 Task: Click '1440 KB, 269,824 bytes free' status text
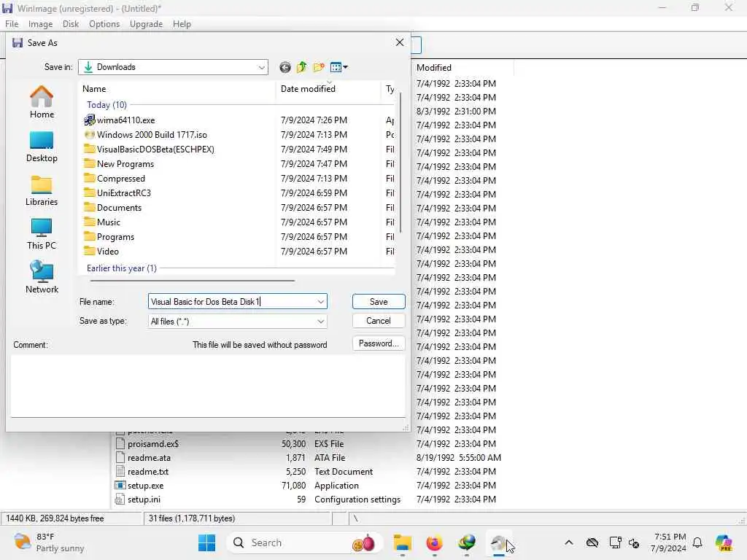point(55,518)
